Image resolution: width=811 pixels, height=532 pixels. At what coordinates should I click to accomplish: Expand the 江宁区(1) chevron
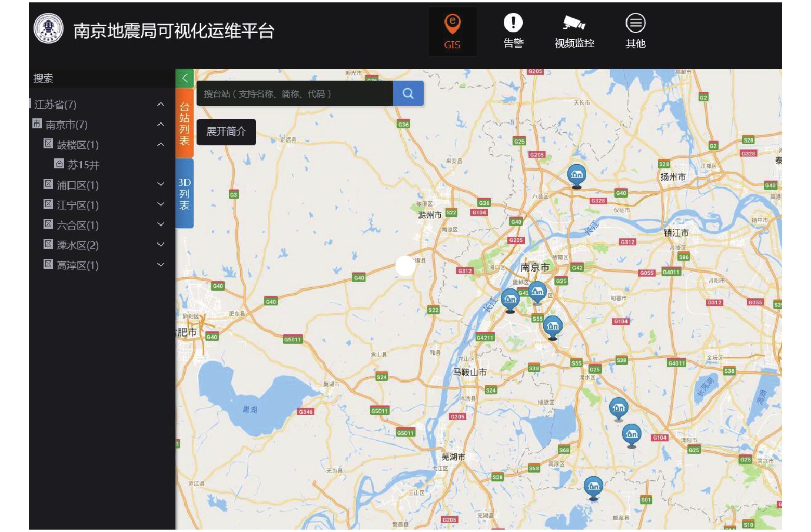click(160, 204)
